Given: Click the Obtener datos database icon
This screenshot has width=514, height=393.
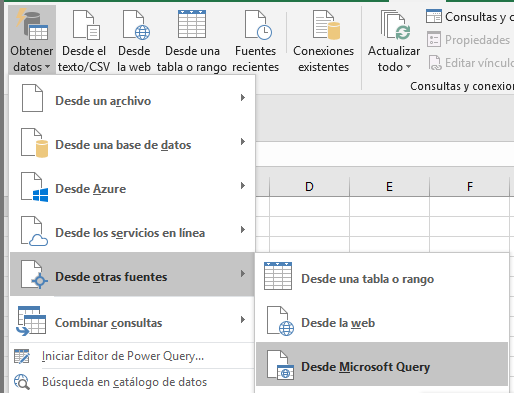Looking at the screenshot, I should 32,24.
